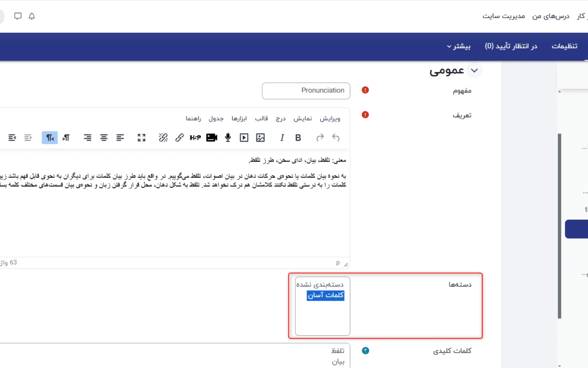Apply italic formatting in the editor
Screen dimensions: 588x368
coord(282,138)
